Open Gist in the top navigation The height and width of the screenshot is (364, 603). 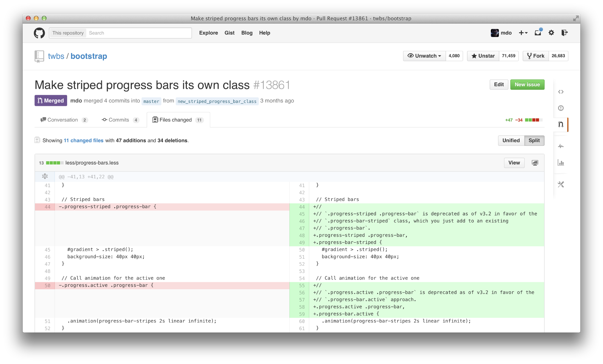pyautogui.click(x=229, y=33)
